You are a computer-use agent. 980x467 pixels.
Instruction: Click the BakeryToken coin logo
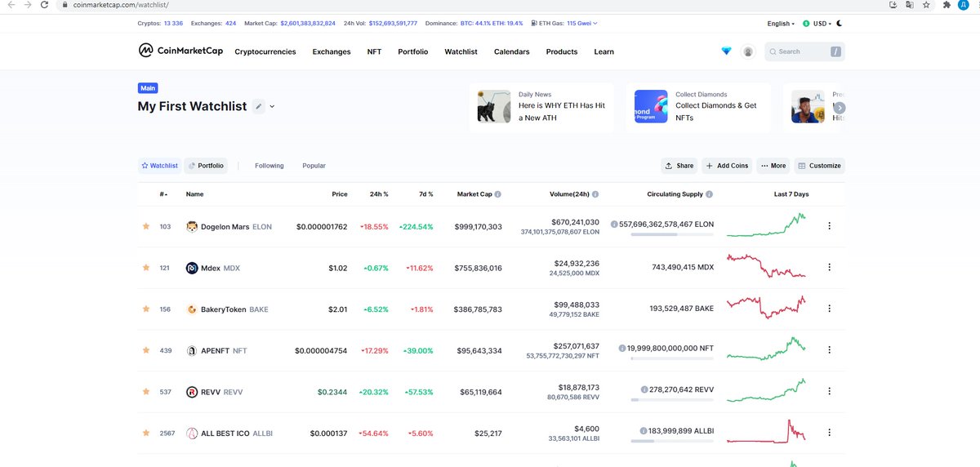(192, 309)
